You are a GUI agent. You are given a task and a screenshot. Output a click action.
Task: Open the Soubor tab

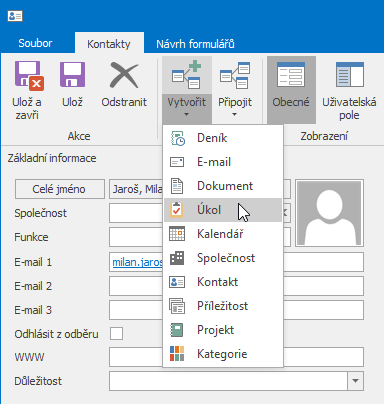tap(35, 43)
